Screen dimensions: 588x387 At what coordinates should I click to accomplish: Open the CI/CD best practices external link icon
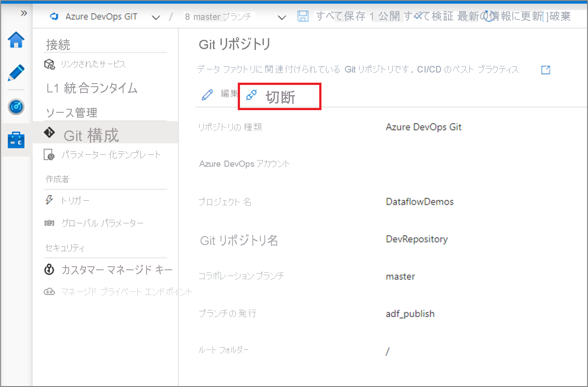coord(545,70)
